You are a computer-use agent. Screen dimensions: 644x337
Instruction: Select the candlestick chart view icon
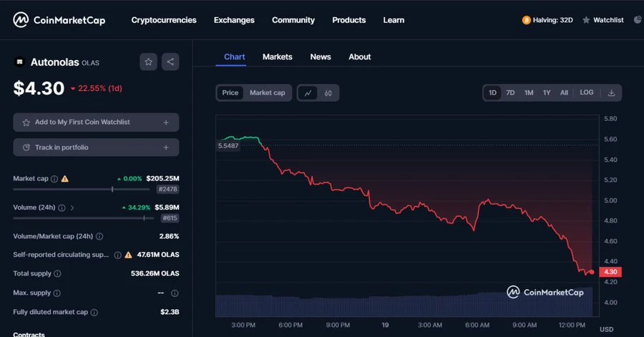point(328,93)
